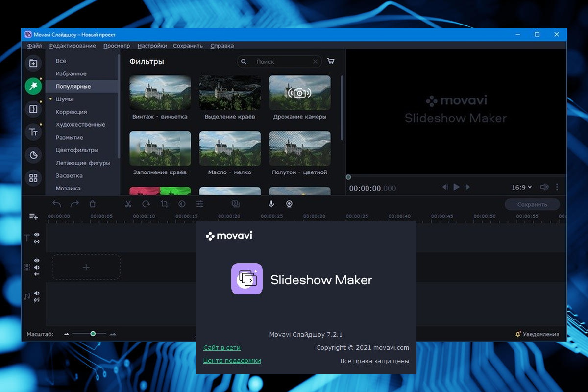588x392 pixels.
Task: Open the Titles panel icon
Action: tap(33, 132)
